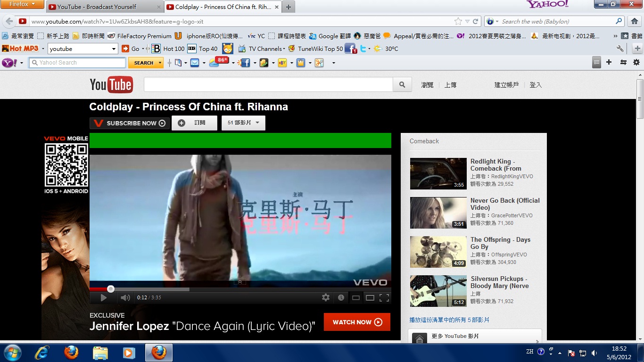Open the 瀏覽 browse link

tap(427, 85)
